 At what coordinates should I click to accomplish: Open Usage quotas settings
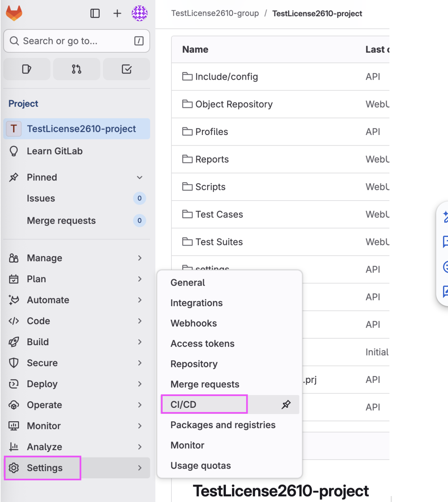tap(230, 466)
